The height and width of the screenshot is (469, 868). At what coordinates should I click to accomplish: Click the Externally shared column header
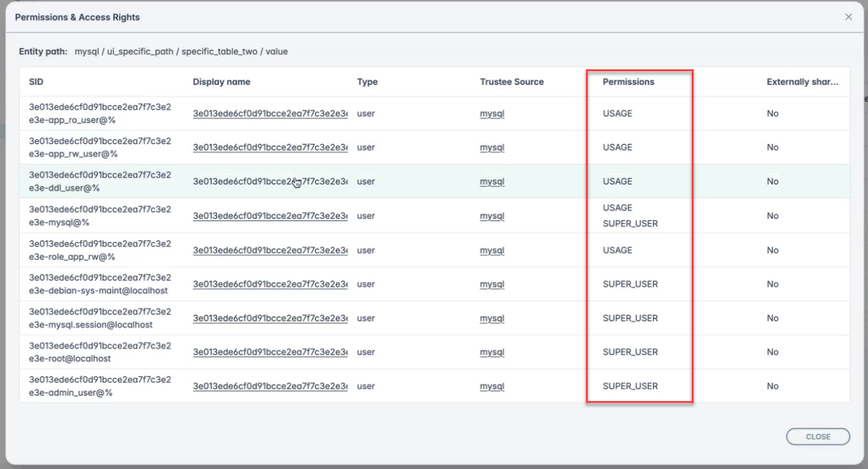(x=802, y=82)
